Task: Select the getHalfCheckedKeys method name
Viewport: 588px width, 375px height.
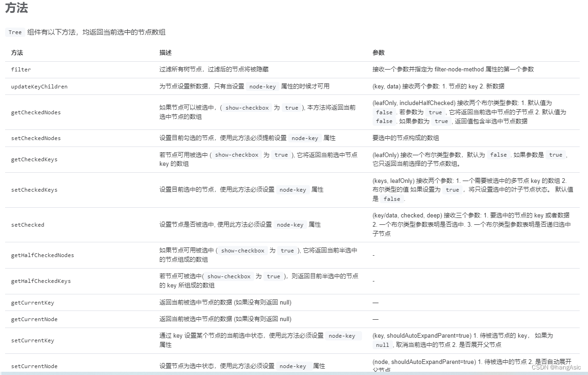Action: click(x=41, y=281)
